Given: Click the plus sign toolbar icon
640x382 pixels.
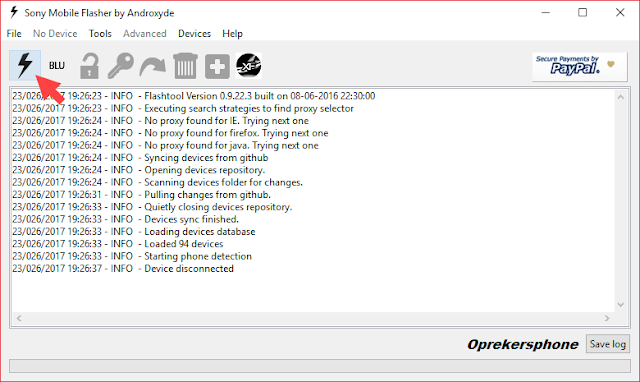Looking at the screenshot, I should pos(217,66).
